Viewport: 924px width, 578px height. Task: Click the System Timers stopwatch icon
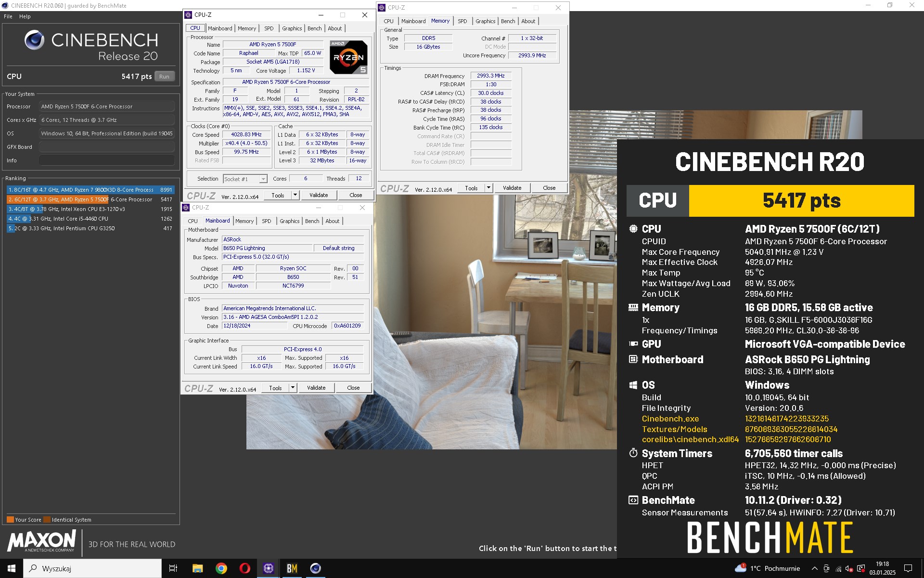(x=633, y=453)
